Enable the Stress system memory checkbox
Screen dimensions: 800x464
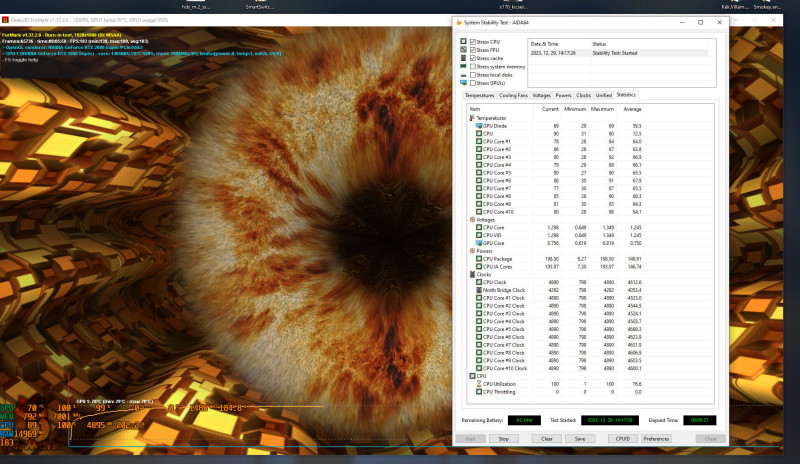473,66
